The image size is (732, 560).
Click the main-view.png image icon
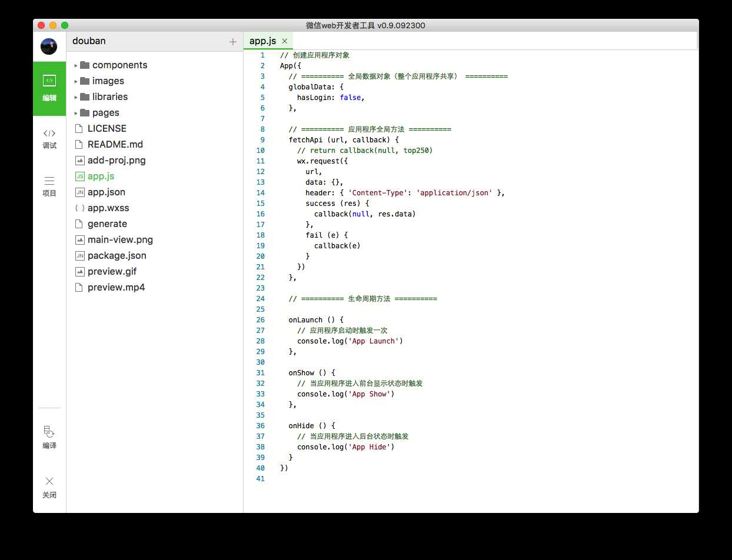79,239
